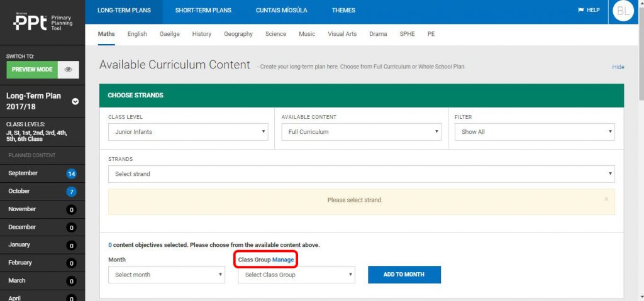
Task: Expand the Long-Term Plan 2017/18 chevron
Action: pos(75,101)
